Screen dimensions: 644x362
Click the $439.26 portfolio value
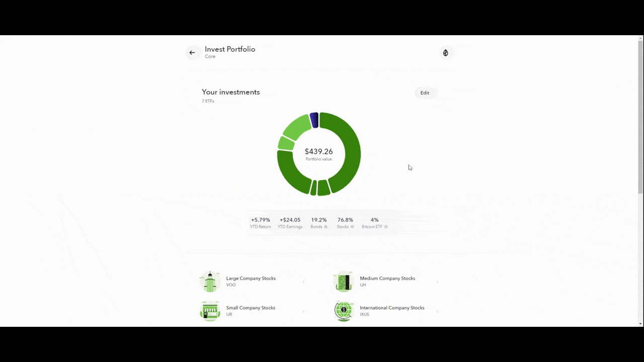pos(318,151)
